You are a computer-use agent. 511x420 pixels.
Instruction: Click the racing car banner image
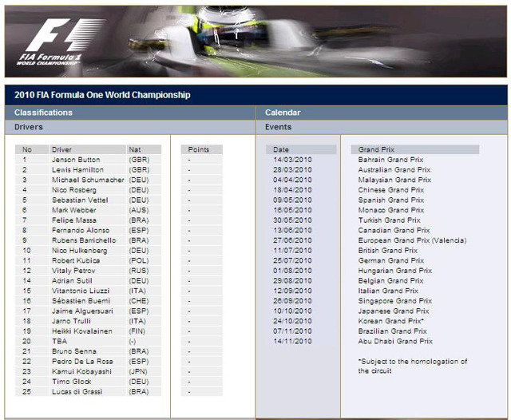(255, 42)
